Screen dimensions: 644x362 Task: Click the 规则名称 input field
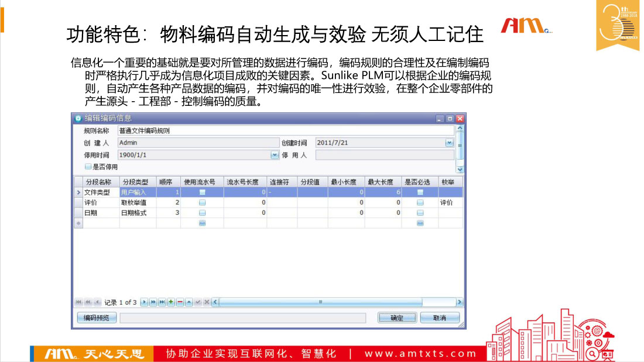(285, 130)
